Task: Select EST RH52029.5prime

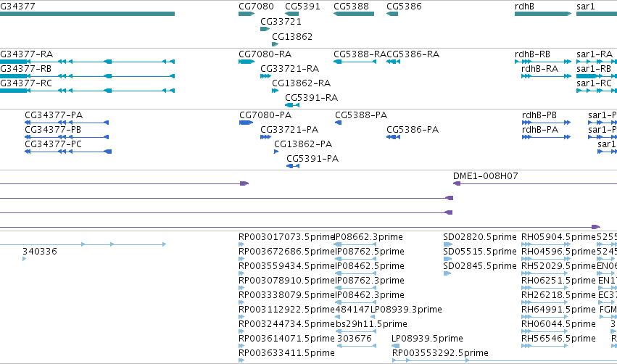Action: tap(545, 274)
